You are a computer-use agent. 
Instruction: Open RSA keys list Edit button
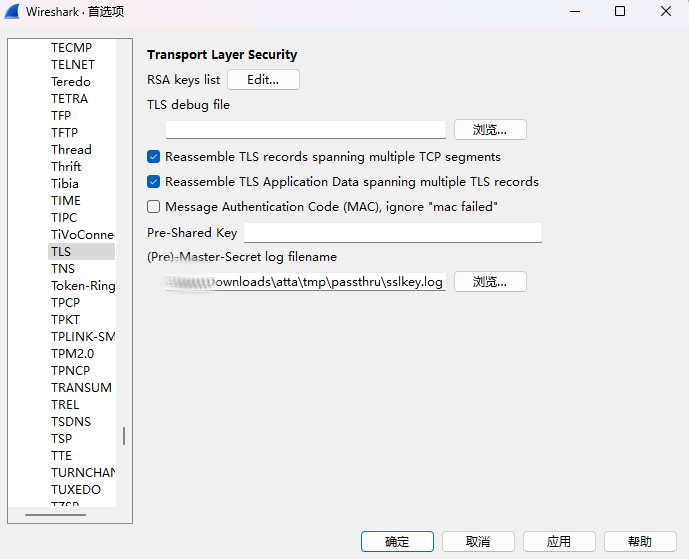(x=263, y=80)
